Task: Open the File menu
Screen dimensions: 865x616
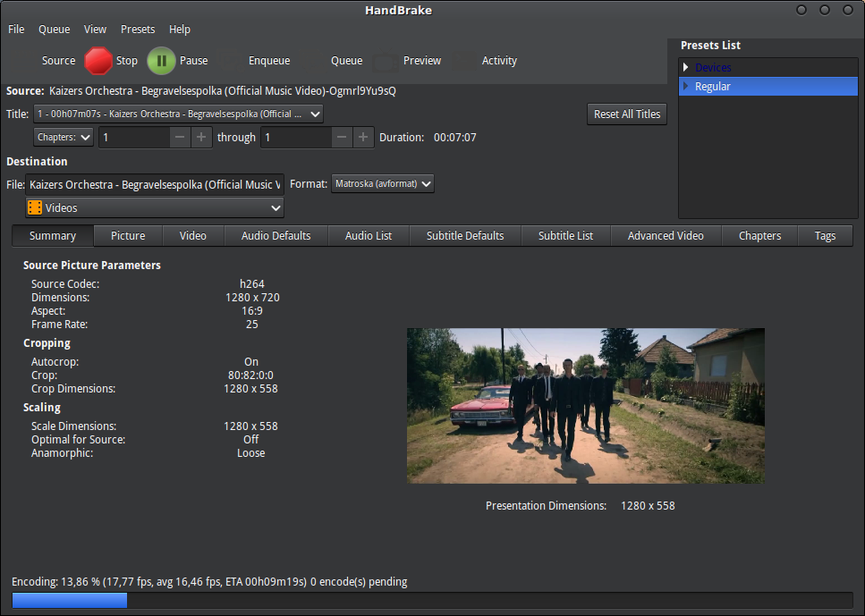Action: (x=16, y=30)
